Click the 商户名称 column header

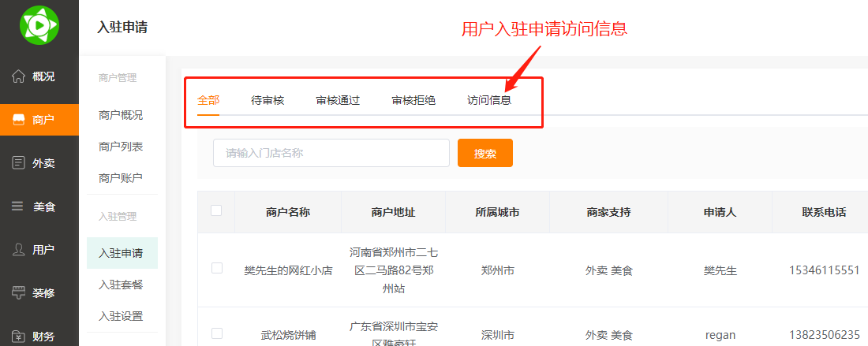click(x=288, y=212)
